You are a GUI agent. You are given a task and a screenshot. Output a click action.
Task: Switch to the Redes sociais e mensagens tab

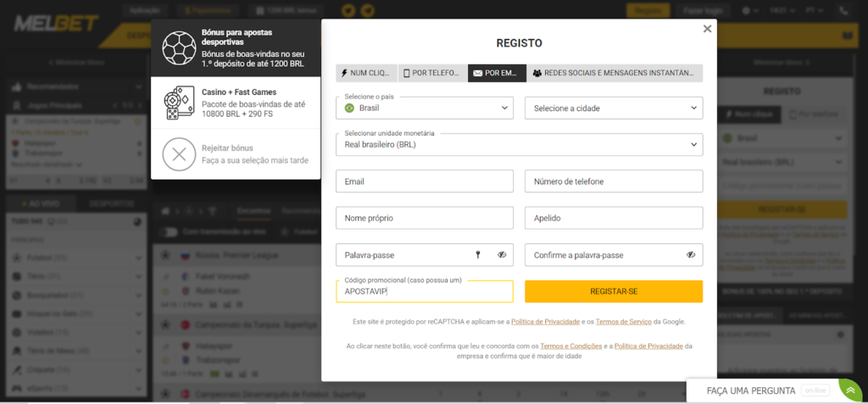615,73
